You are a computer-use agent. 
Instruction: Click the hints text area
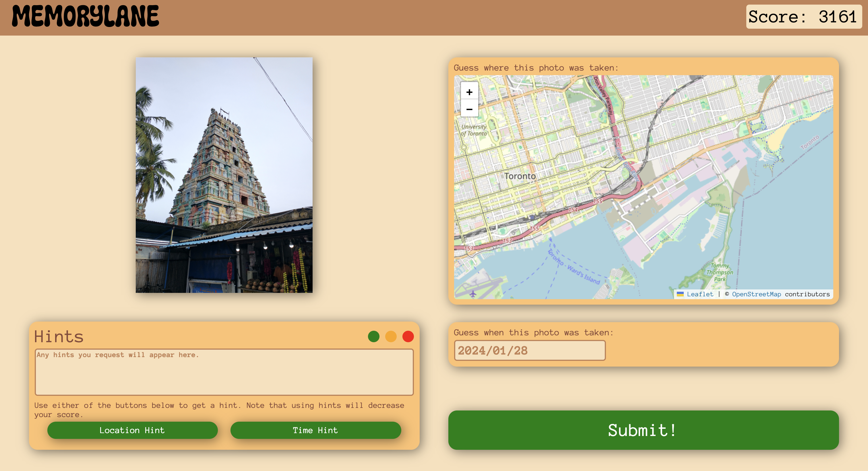pos(224,372)
